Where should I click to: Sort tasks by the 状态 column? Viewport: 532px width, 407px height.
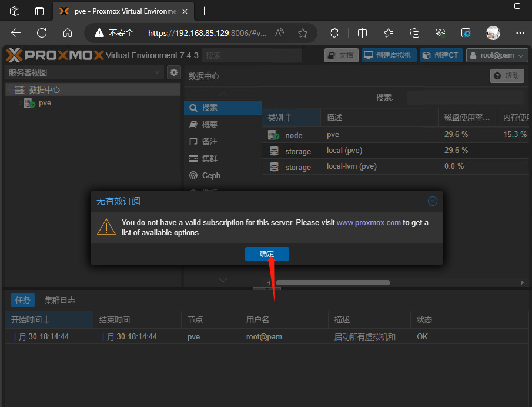(470, 320)
